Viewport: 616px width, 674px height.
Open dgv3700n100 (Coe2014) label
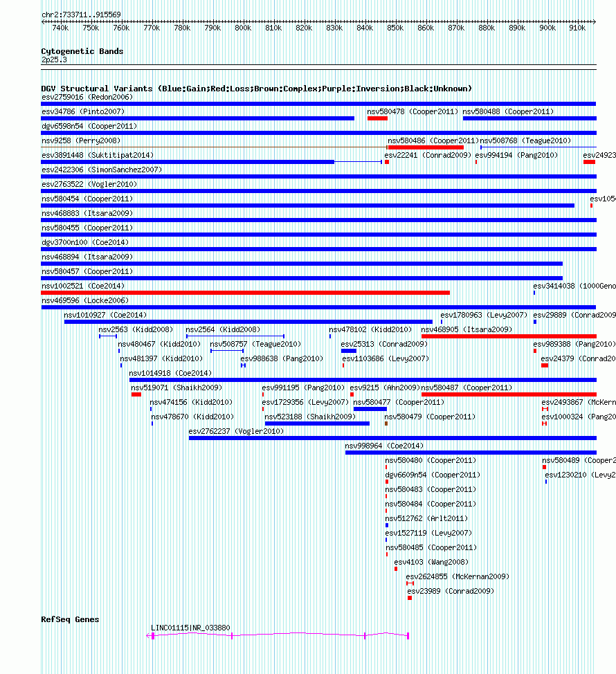pyautogui.click(x=85, y=242)
